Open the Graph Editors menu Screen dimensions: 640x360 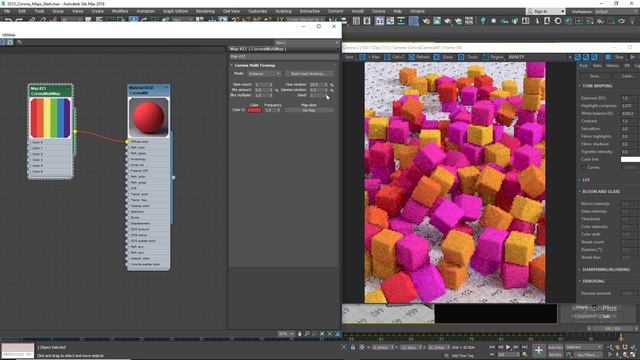[175, 11]
